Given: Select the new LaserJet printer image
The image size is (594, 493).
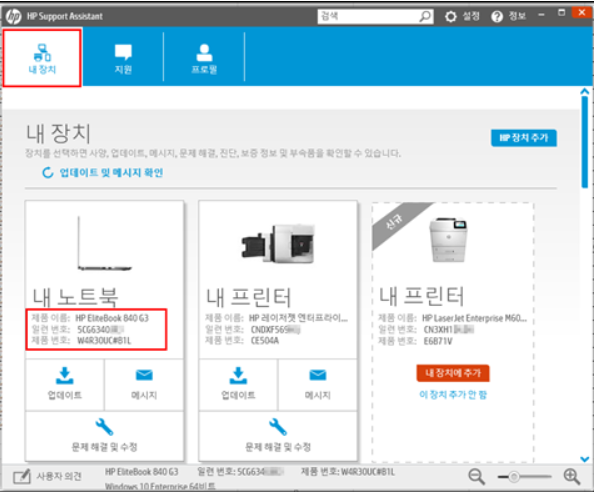Looking at the screenshot, I should [x=449, y=239].
